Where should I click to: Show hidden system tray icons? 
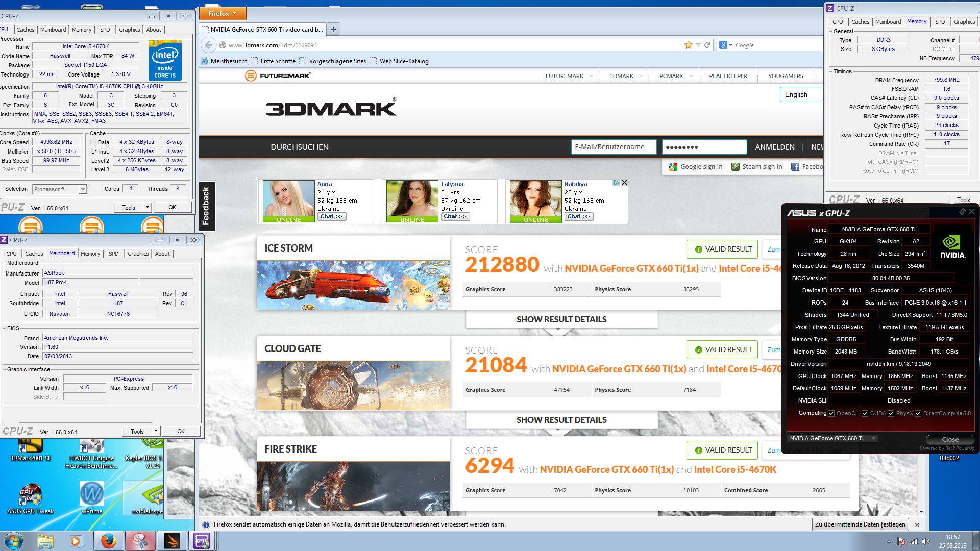coord(889,541)
